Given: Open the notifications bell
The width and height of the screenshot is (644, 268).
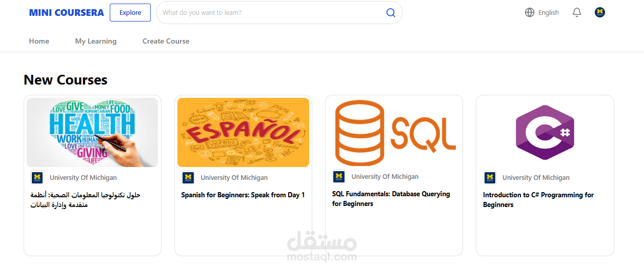Looking at the screenshot, I should pos(577,13).
